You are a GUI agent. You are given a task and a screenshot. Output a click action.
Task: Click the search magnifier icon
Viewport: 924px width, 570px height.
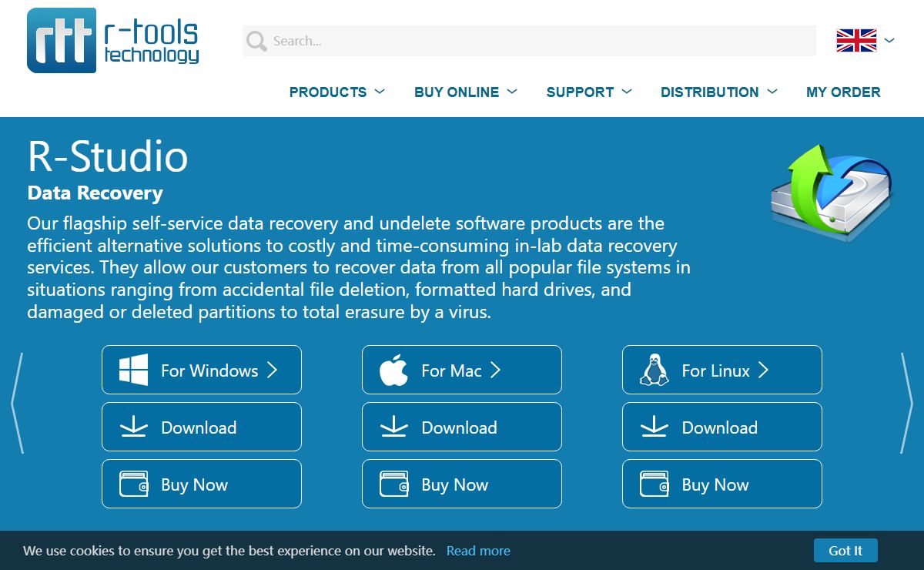256,41
